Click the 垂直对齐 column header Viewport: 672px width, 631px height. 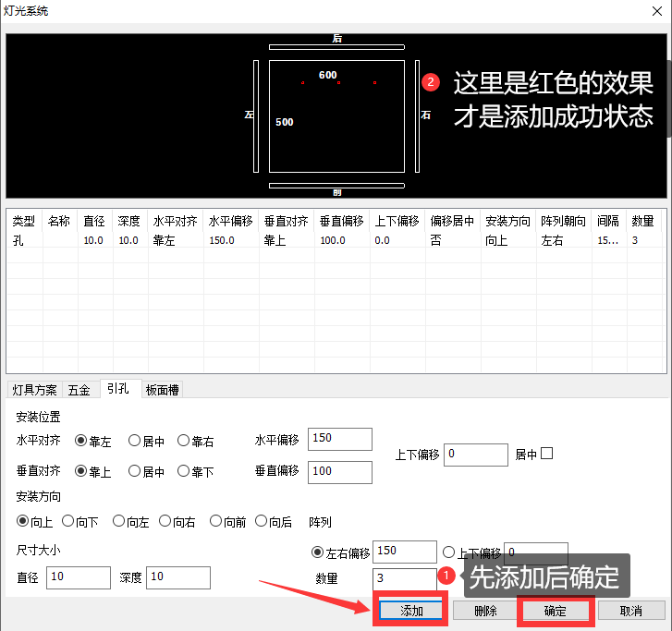point(287,221)
